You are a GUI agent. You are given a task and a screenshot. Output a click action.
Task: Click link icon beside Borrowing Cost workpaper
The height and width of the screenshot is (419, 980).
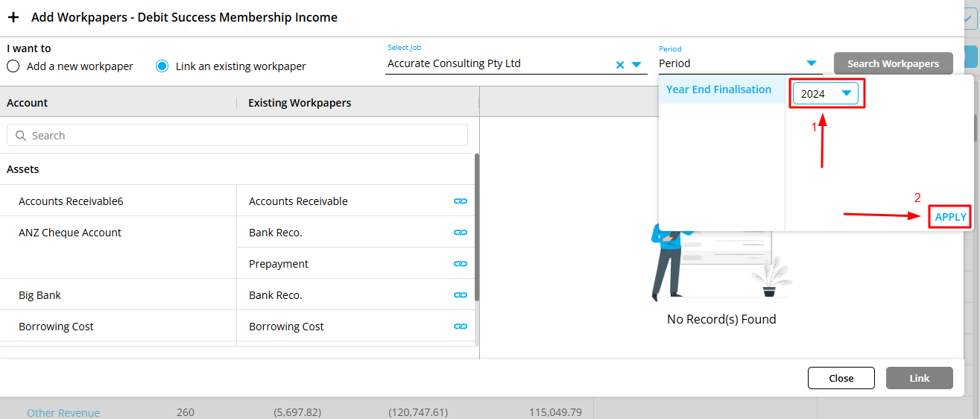point(461,327)
